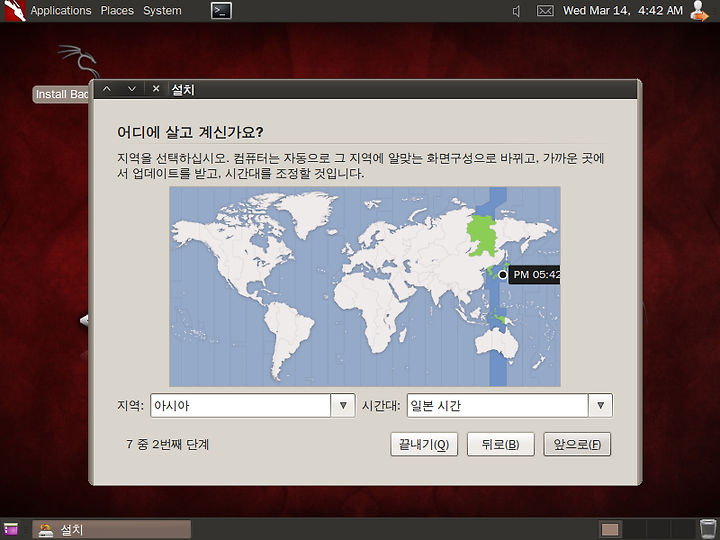Click the 앞으로(F) forward button
The height and width of the screenshot is (540, 720).
577,444
